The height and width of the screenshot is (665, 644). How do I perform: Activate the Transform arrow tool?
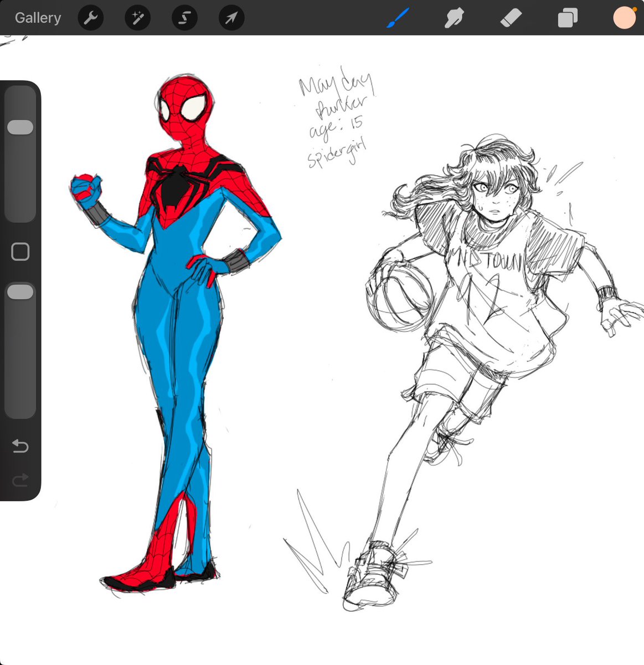[231, 18]
